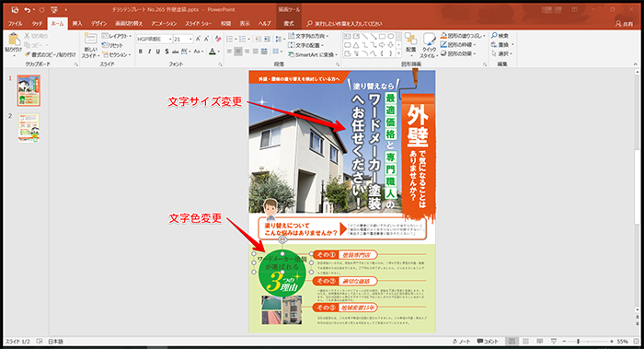Open Notes (ノート) pane in status bar
The image size is (644, 349).
point(462,342)
